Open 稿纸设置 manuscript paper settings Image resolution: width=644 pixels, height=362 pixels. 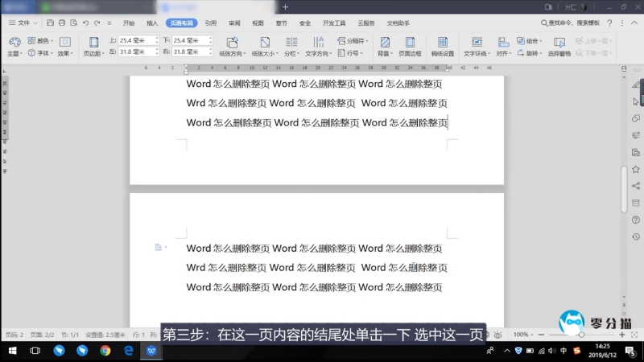pyautogui.click(x=442, y=45)
